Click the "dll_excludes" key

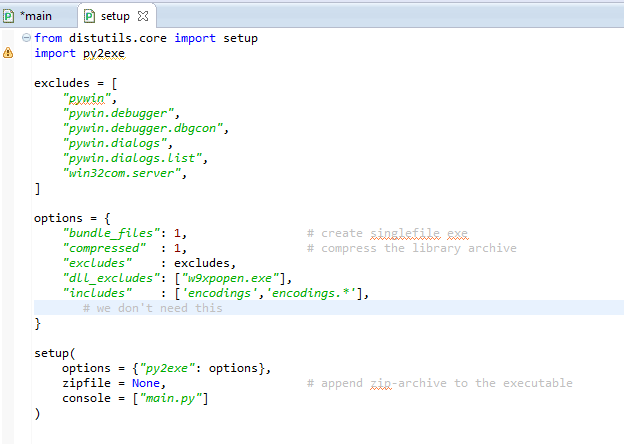pyautogui.click(x=111, y=278)
